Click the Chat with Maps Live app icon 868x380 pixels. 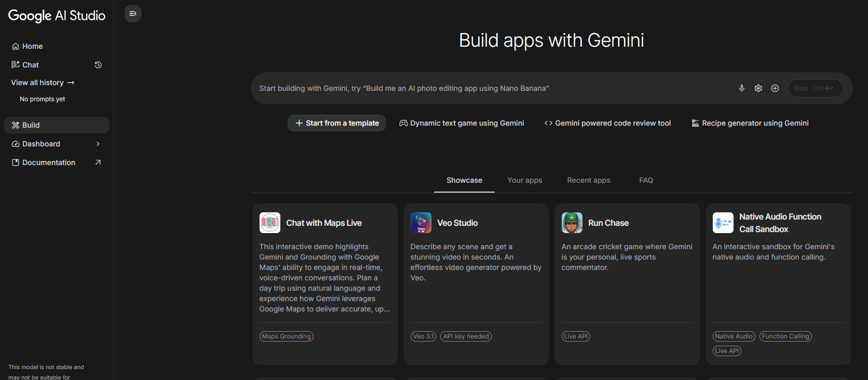coord(270,223)
